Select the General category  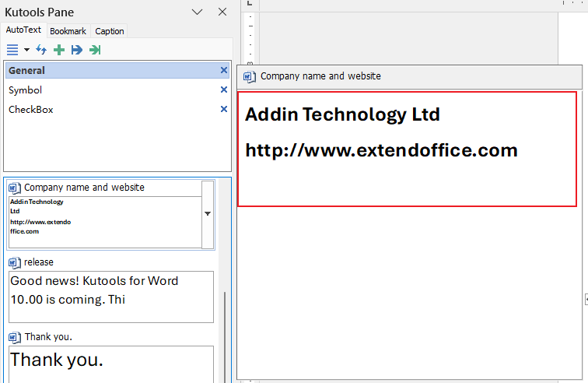pyautogui.click(x=117, y=71)
